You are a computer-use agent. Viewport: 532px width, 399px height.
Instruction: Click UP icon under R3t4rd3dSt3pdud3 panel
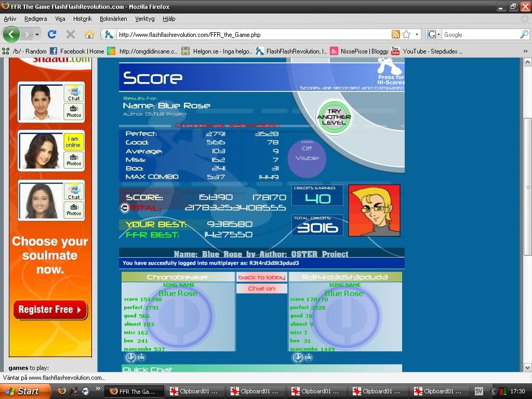tap(298, 357)
